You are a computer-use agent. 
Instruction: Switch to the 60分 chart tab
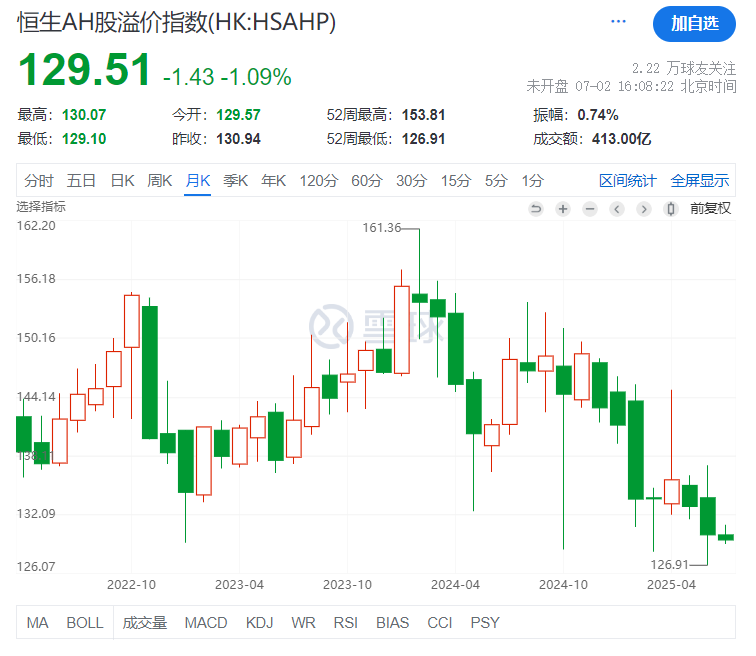coord(366,181)
